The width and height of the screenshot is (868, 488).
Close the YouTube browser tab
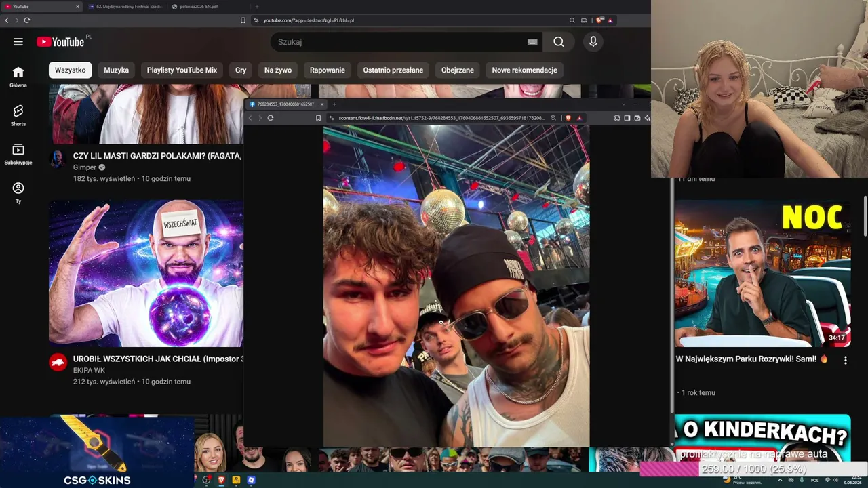click(77, 7)
